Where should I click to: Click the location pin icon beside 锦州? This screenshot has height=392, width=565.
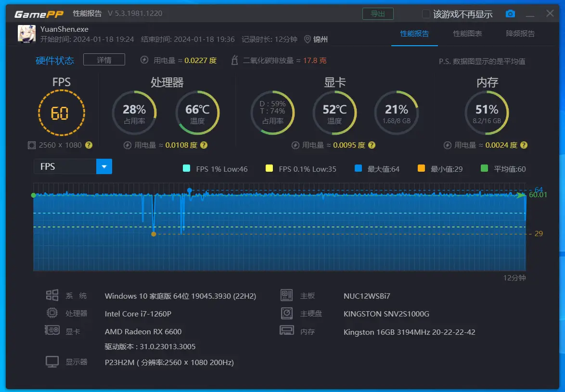[x=308, y=39]
